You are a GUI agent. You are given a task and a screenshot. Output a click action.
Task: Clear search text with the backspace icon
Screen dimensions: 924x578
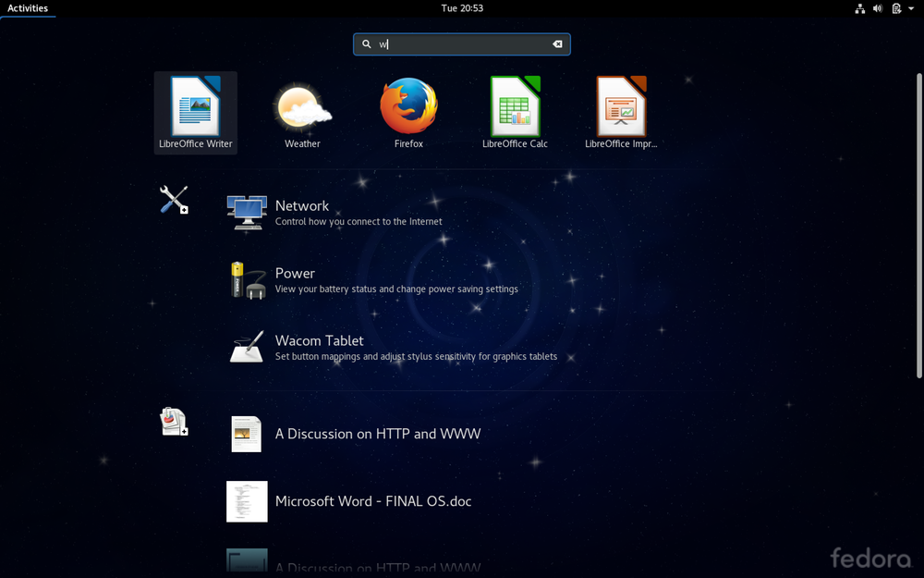557,44
